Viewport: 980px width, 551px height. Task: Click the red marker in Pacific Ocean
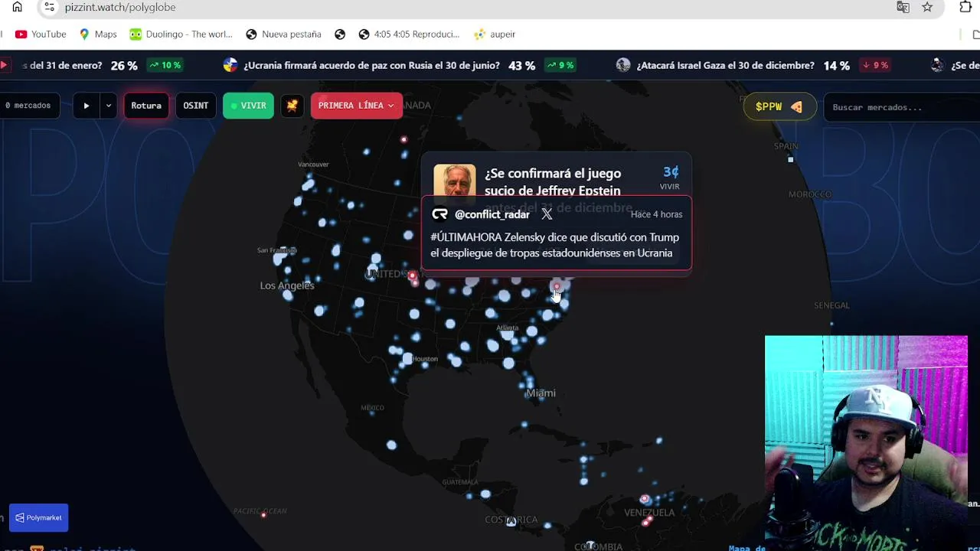[x=264, y=515]
